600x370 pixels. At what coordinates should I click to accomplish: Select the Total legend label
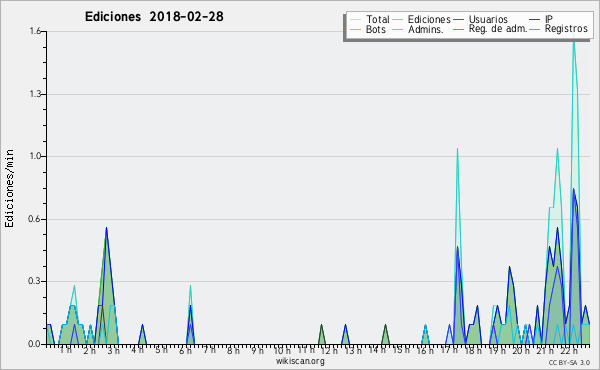(x=377, y=19)
